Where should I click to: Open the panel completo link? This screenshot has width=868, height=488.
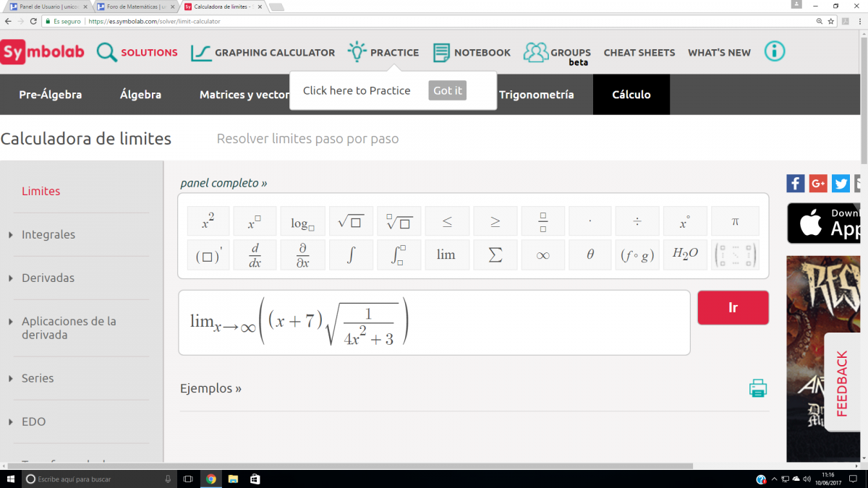(224, 184)
